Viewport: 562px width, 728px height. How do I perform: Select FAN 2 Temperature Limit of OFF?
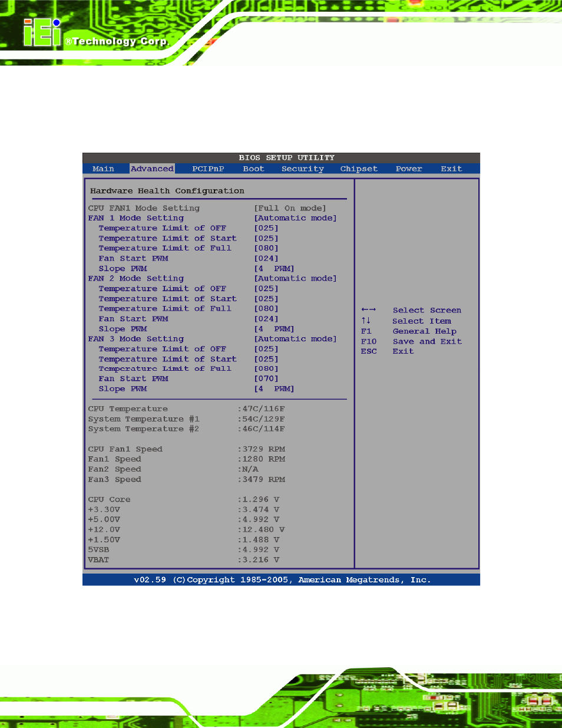pyautogui.click(x=162, y=289)
